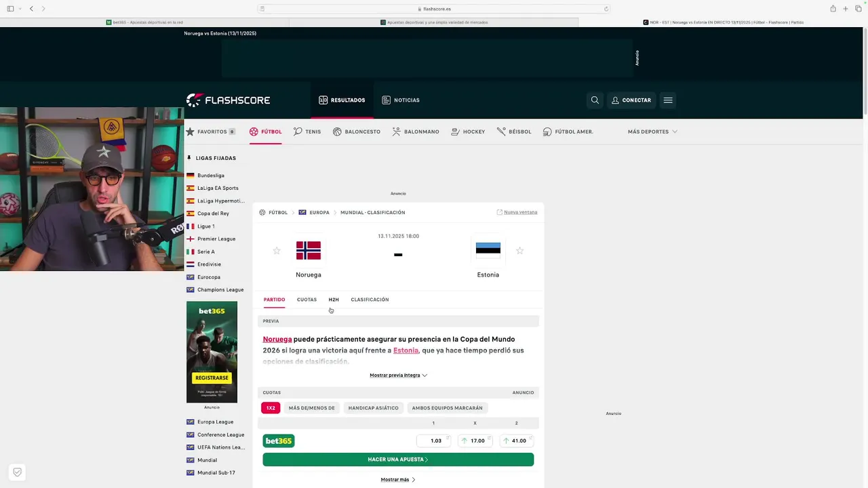Select Handicap Asiático odds filter
The image size is (868, 488).
point(373,408)
